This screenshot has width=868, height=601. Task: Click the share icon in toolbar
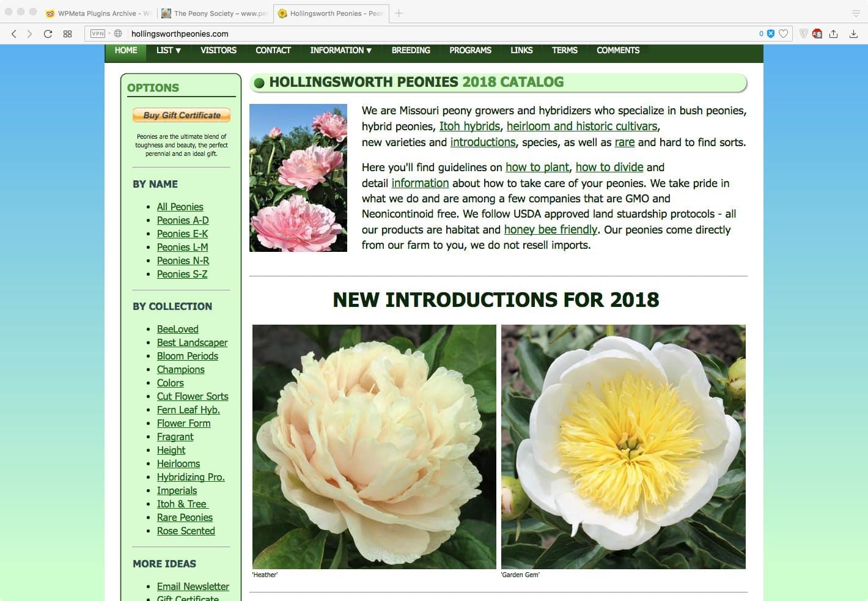click(833, 34)
